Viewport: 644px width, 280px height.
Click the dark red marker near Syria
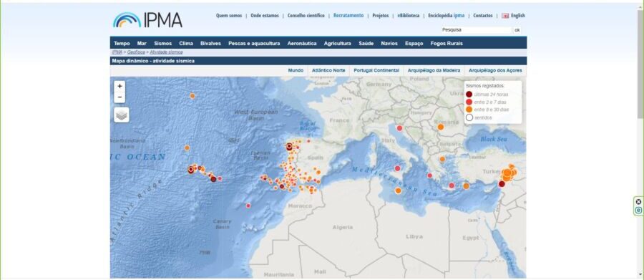tap(502, 184)
